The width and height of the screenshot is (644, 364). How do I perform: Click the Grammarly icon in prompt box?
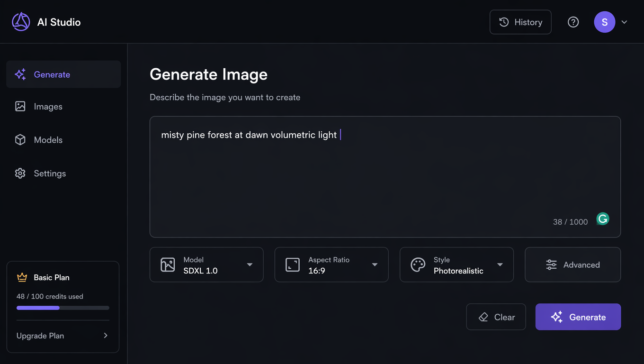(x=602, y=218)
